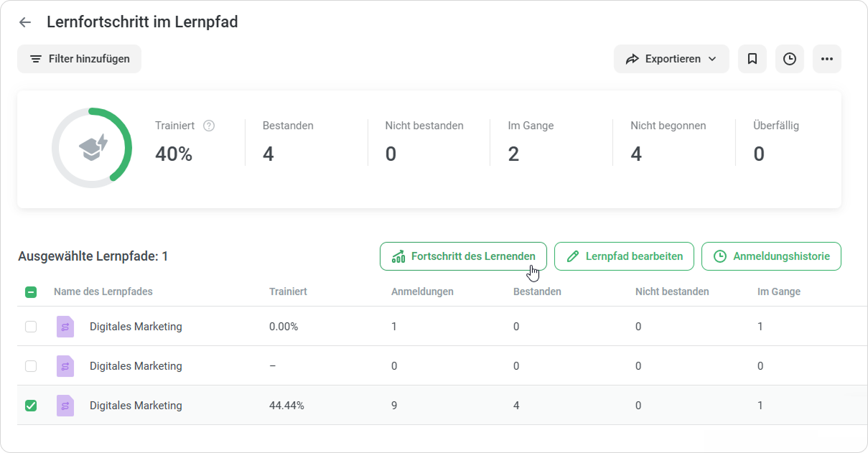Click the graduation cap progress icon

coord(93,148)
